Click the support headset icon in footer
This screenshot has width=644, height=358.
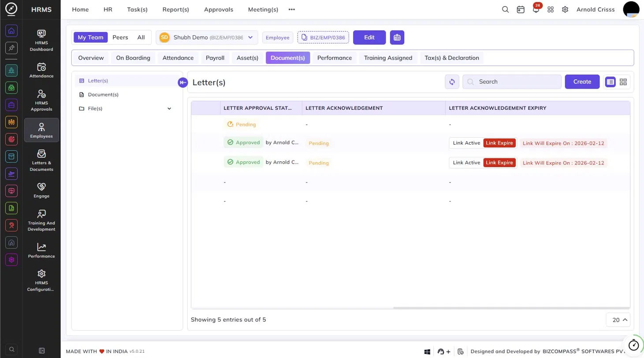[x=441, y=351]
